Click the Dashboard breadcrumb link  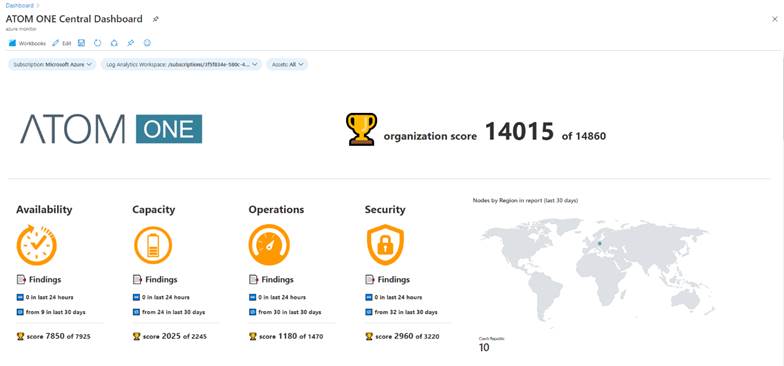(20, 6)
